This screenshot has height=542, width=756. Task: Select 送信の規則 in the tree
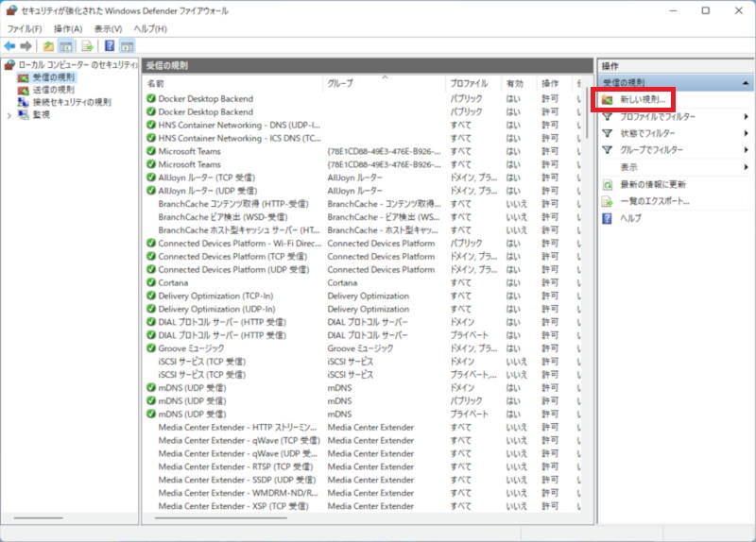pos(54,90)
